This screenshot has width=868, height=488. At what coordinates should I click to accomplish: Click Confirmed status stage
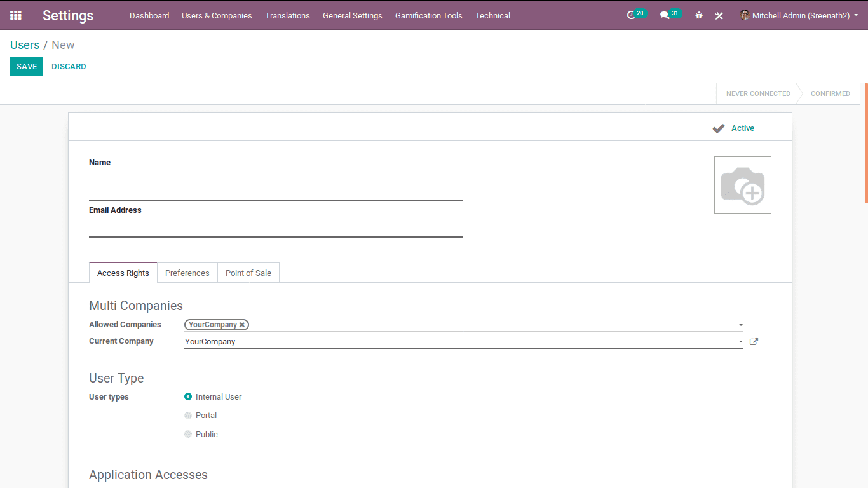coord(830,93)
